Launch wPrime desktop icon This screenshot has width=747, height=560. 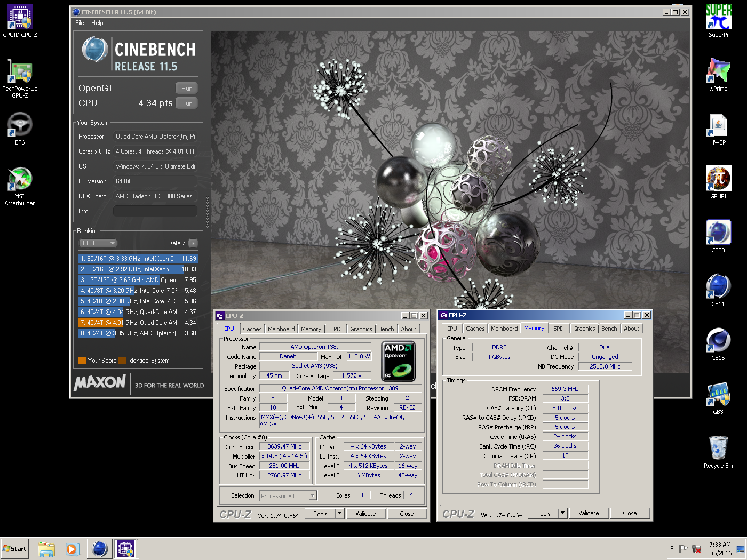click(x=718, y=75)
